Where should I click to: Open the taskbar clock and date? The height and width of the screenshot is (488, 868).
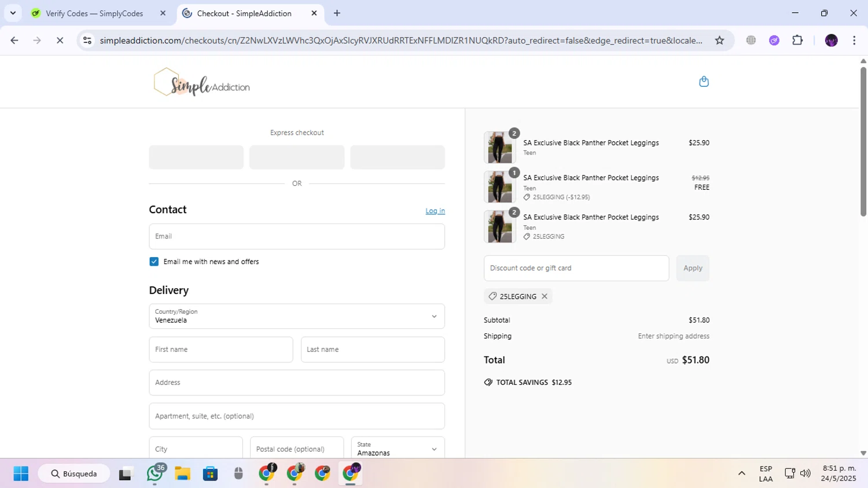pos(839,474)
